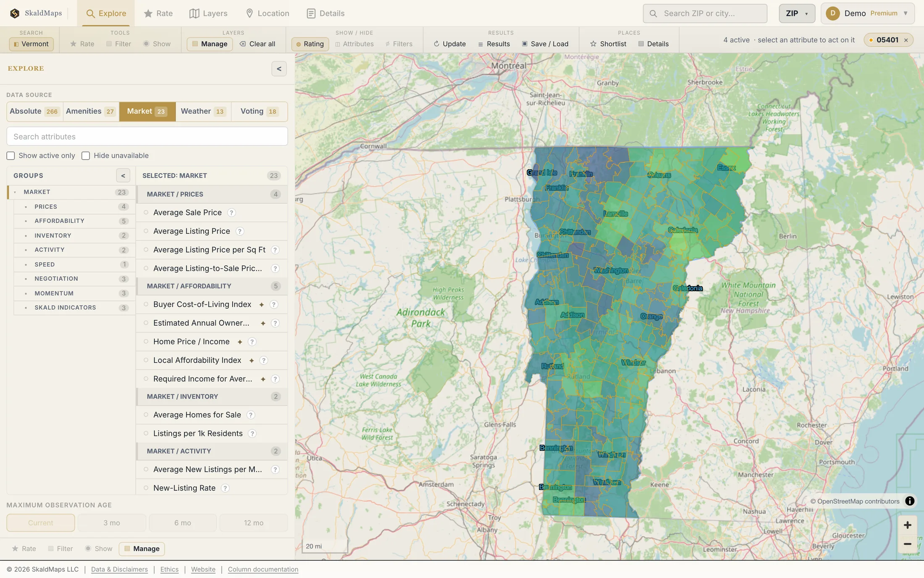Select the Voting data source
Screen dimensions: 924x578
point(259,111)
